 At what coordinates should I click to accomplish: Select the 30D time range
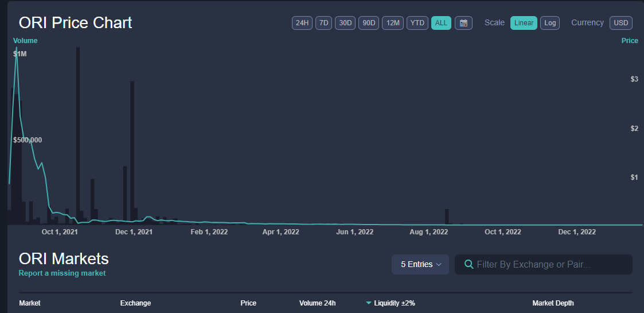point(345,23)
